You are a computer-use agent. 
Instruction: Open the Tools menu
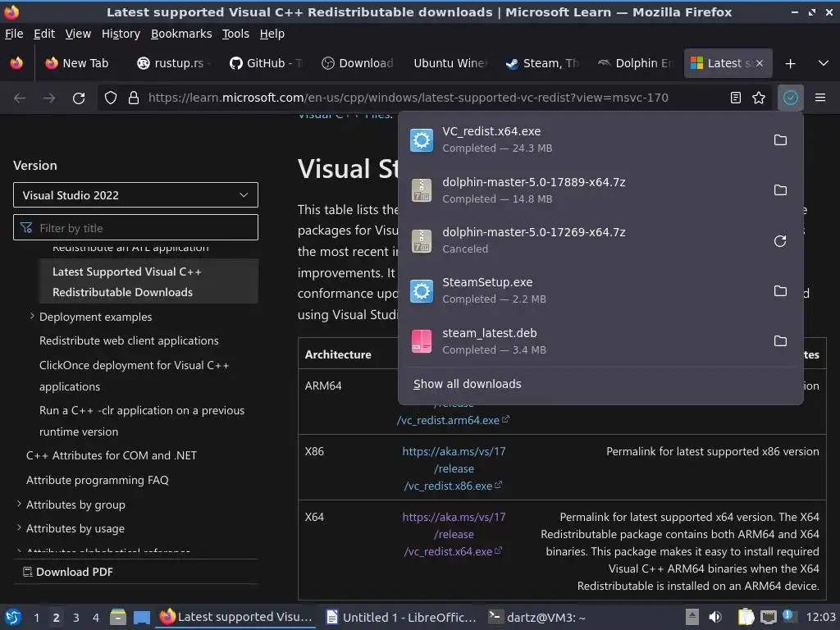pos(235,34)
